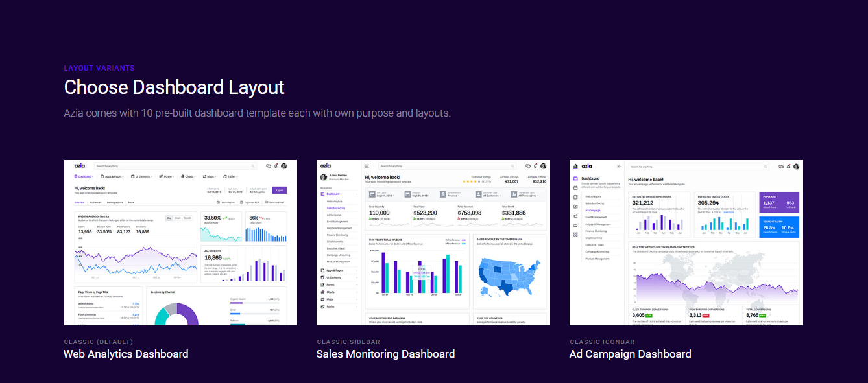Click the notification bell in Ad Campaign preview
The height and width of the screenshot is (383, 868).
pyautogui.click(x=789, y=166)
